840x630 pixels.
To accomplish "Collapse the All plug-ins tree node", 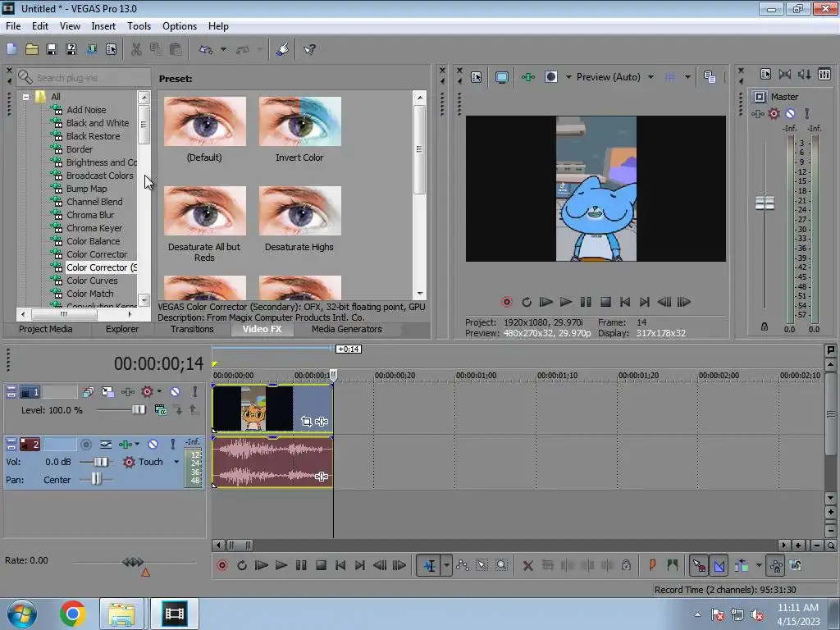I will pyautogui.click(x=25, y=97).
